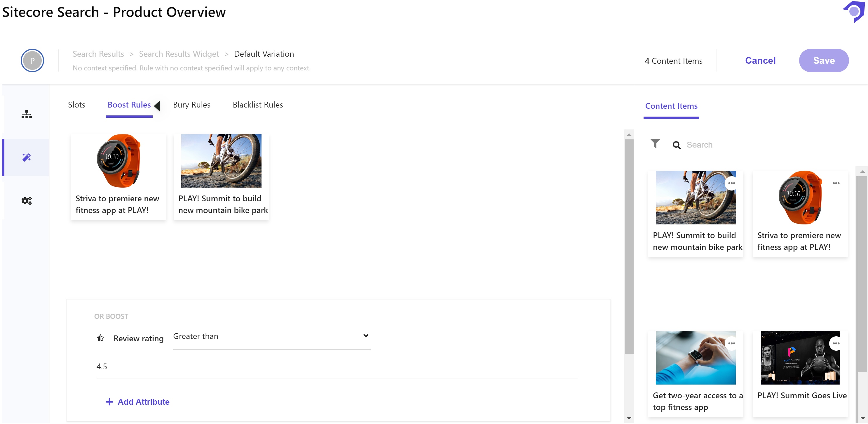The image size is (868, 424).
Task: Open the hierarchy sitemap sidebar icon
Action: click(27, 114)
